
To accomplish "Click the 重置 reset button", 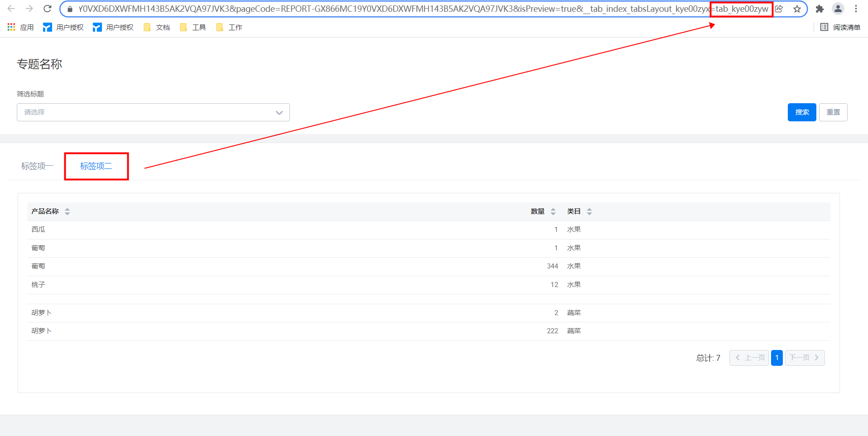I will pos(833,112).
